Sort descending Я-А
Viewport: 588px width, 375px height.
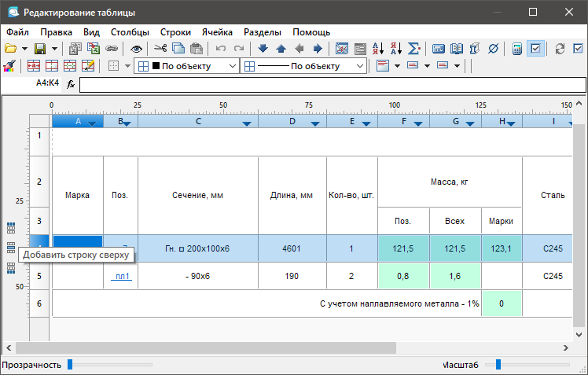[396, 49]
